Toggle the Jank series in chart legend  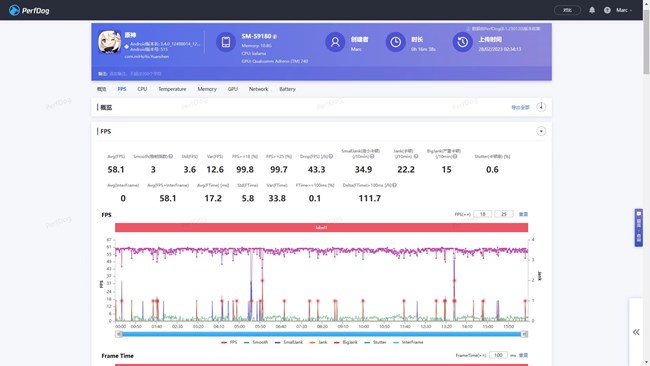[318, 342]
